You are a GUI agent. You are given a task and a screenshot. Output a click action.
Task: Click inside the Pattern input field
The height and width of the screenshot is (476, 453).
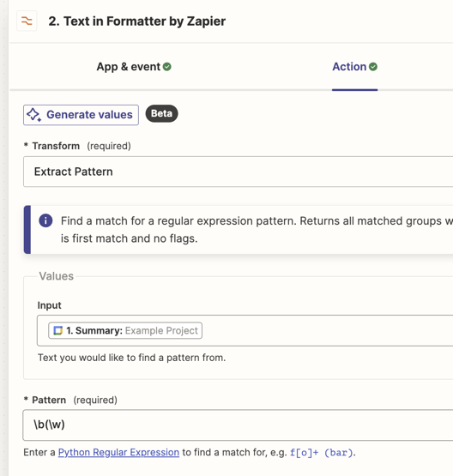click(x=238, y=425)
